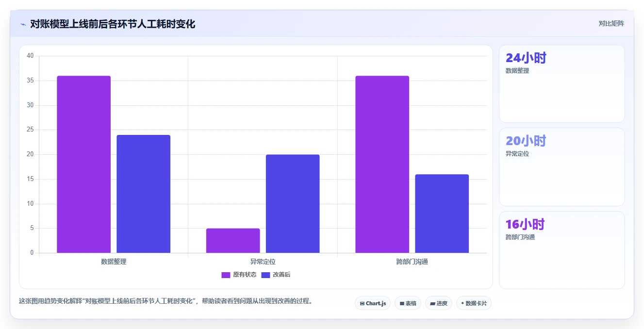Click the 表格 tag chip
This screenshot has width=644, height=329.
pyautogui.click(x=408, y=303)
